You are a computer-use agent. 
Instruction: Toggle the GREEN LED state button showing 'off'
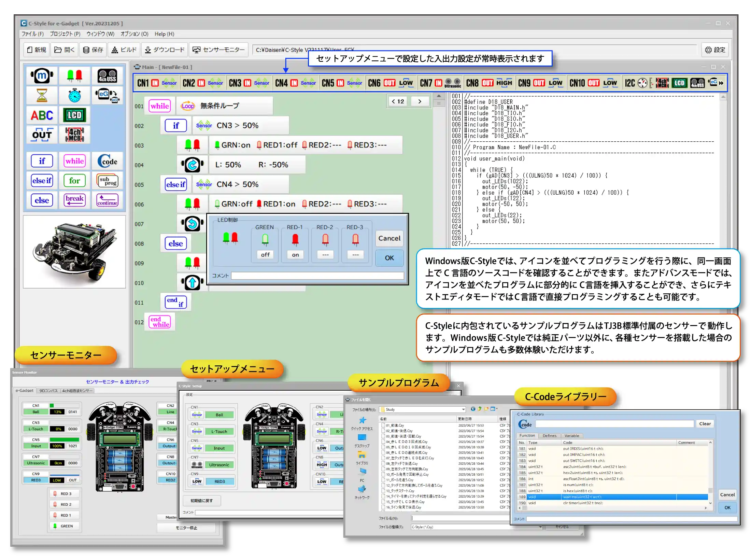point(265,255)
